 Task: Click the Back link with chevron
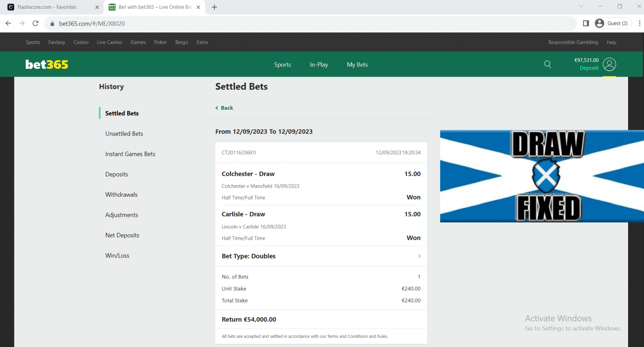[x=224, y=108]
